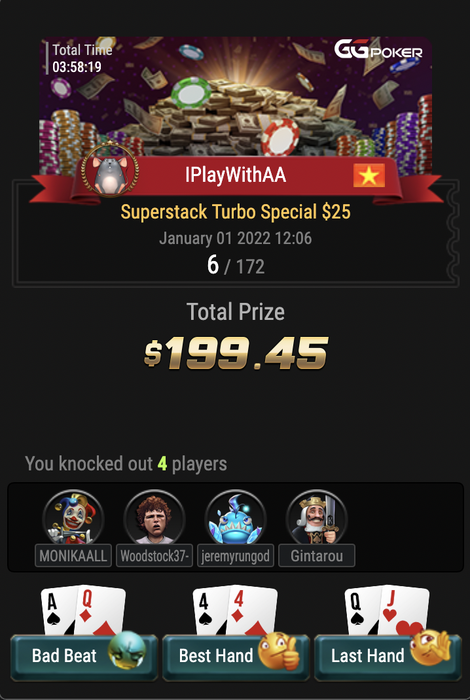Select Gintarou's king avatar

pos(316,519)
